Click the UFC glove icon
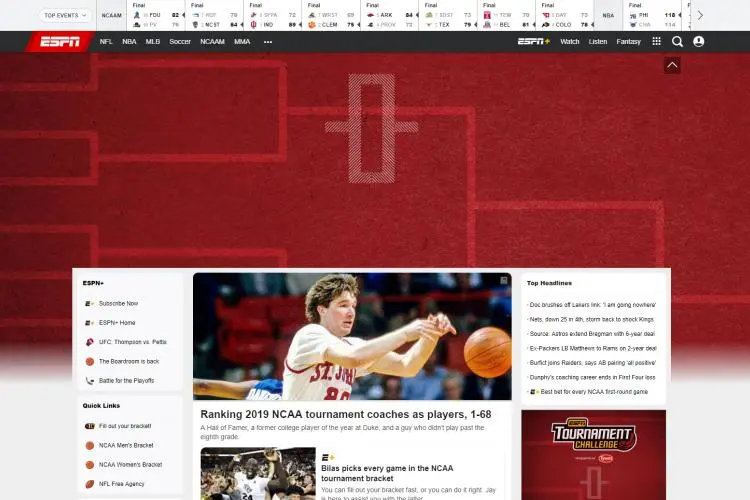Image resolution: width=750 pixels, height=500 pixels. pyautogui.click(x=89, y=342)
